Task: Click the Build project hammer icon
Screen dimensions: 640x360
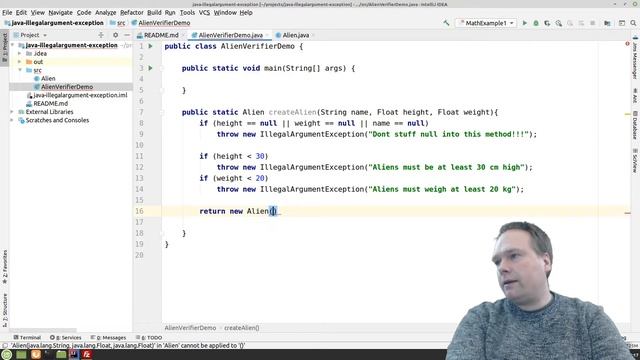Action: pos(446,23)
